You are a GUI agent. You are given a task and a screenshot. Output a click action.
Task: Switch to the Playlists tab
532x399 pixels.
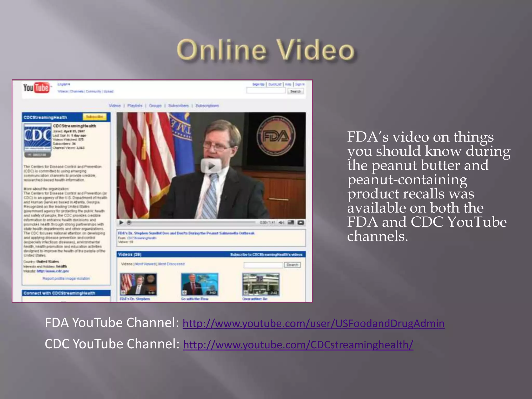135,105
